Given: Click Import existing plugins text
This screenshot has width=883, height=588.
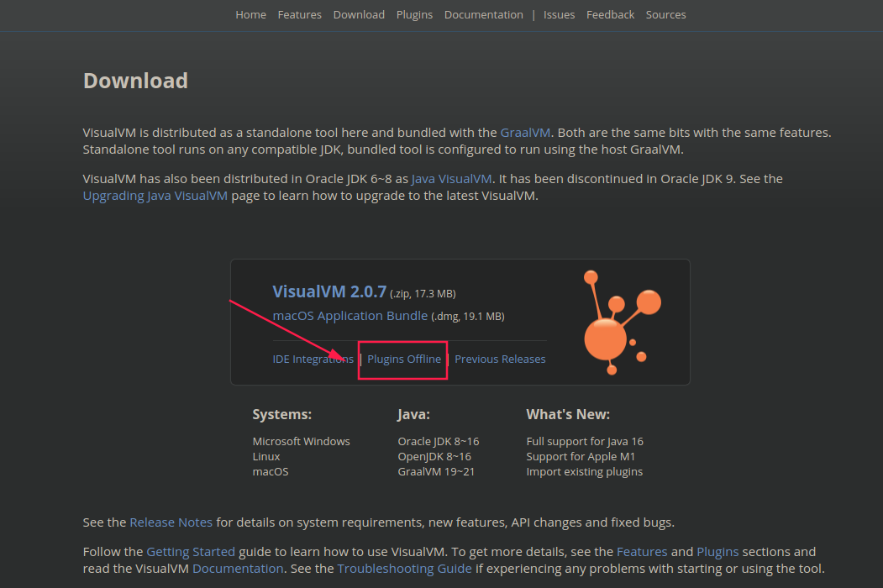Looking at the screenshot, I should [585, 471].
